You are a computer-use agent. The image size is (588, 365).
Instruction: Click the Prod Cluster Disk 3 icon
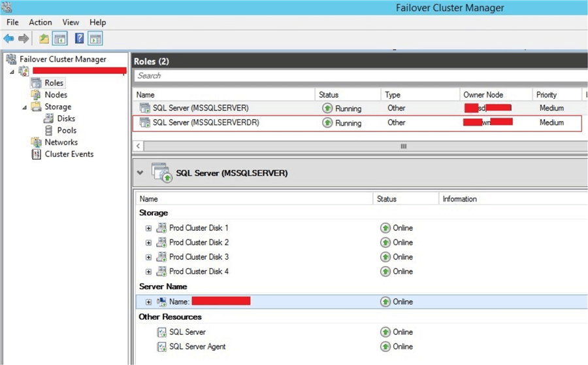point(161,257)
